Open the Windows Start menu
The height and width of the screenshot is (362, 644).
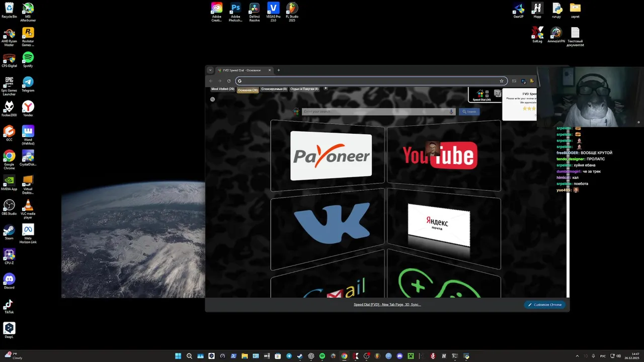coord(178,356)
